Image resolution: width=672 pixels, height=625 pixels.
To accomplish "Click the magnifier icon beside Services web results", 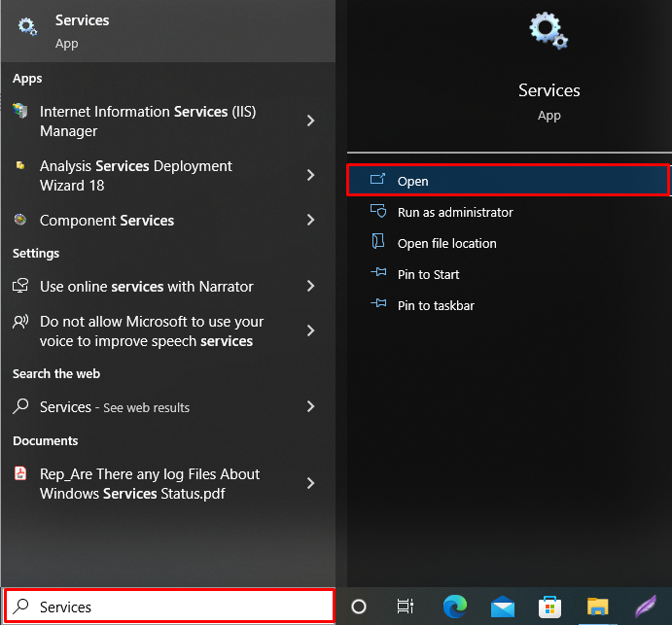I will pyautogui.click(x=20, y=406).
